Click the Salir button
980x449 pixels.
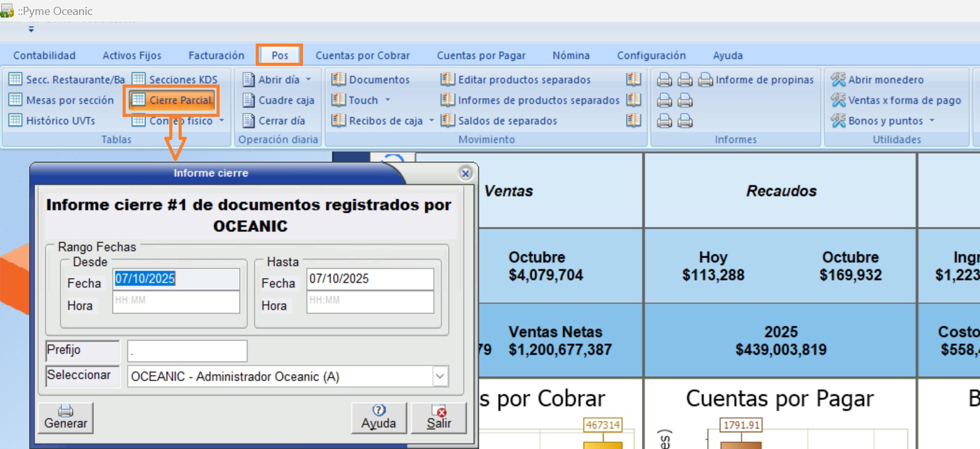pyautogui.click(x=439, y=417)
